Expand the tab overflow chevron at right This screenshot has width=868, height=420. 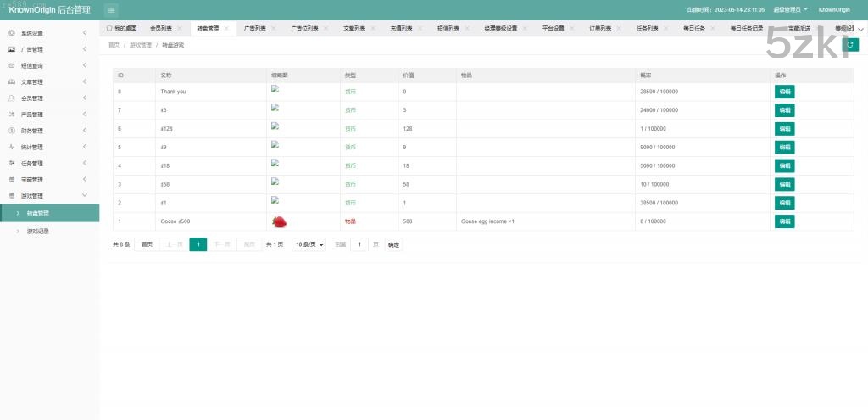860,29
